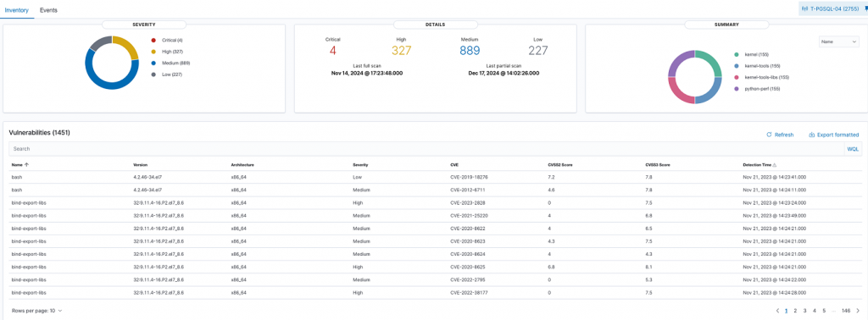
Task: Click the Refresh circular arrow icon
Action: click(x=769, y=135)
